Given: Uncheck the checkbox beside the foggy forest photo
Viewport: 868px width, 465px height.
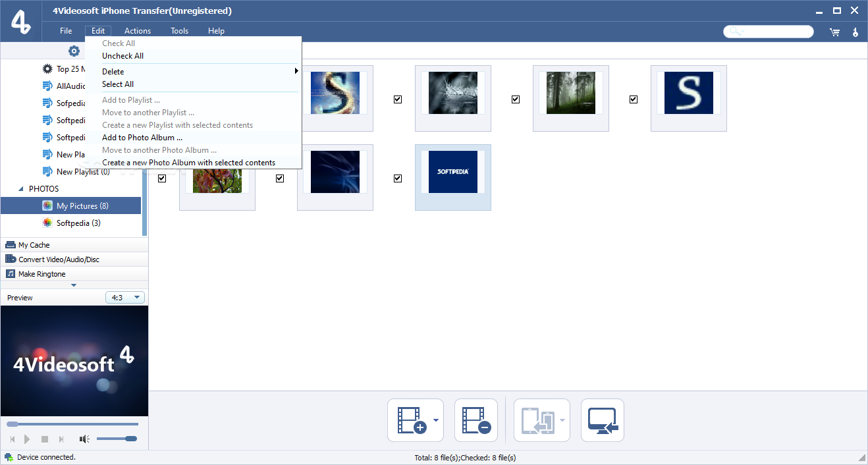Looking at the screenshot, I should 516,99.
